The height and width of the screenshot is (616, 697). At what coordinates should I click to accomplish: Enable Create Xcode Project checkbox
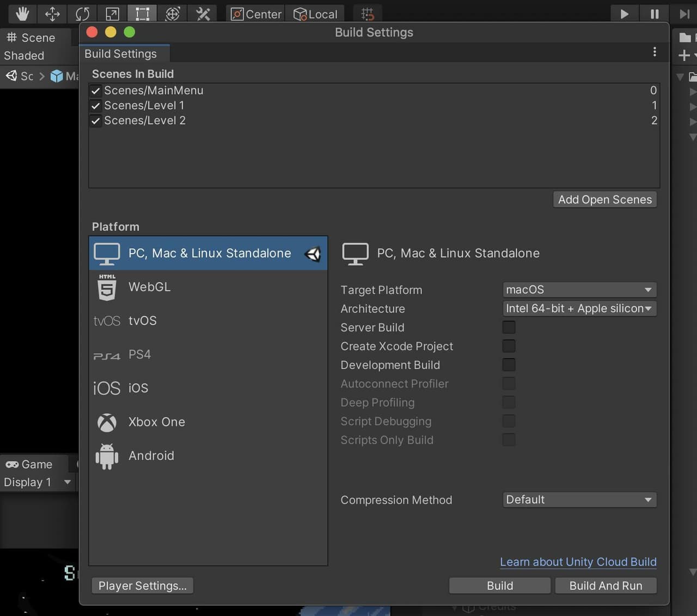click(x=509, y=346)
